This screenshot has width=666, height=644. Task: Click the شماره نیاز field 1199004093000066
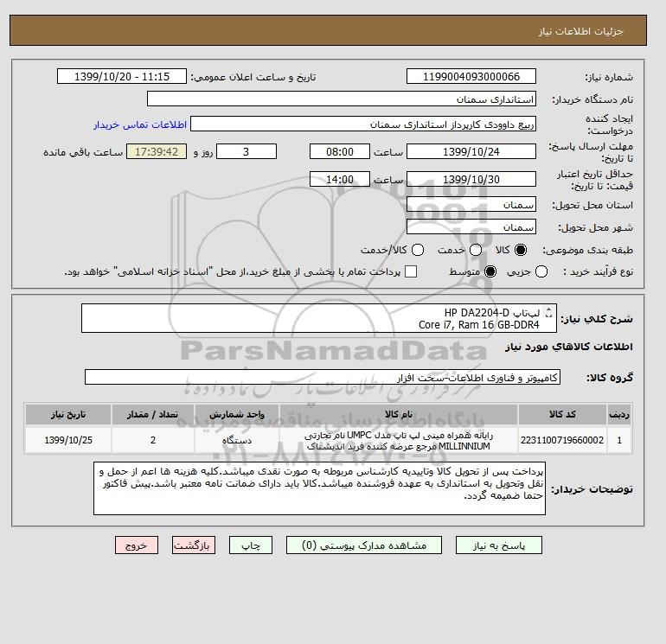point(471,77)
